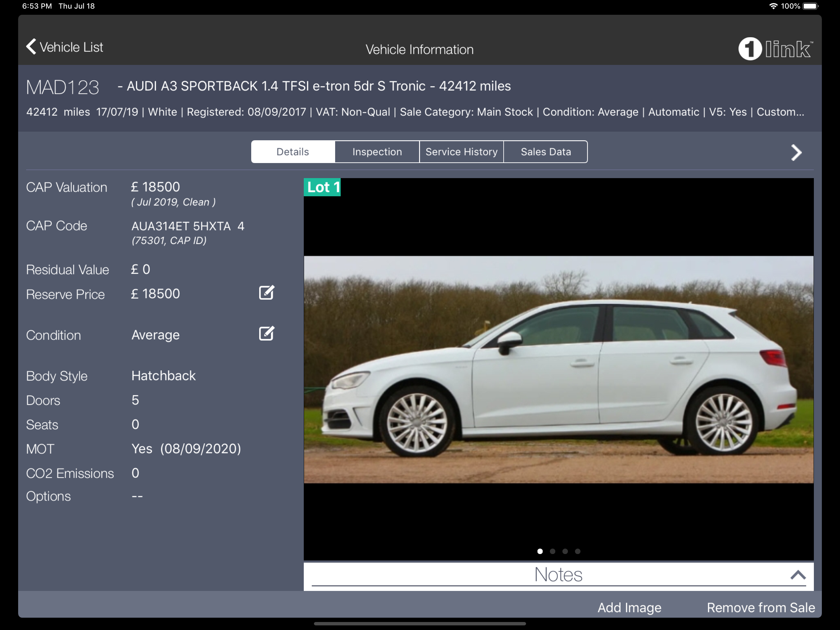Click the Lot 1 badge
This screenshot has width=840, height=630.
pos(323,187)
